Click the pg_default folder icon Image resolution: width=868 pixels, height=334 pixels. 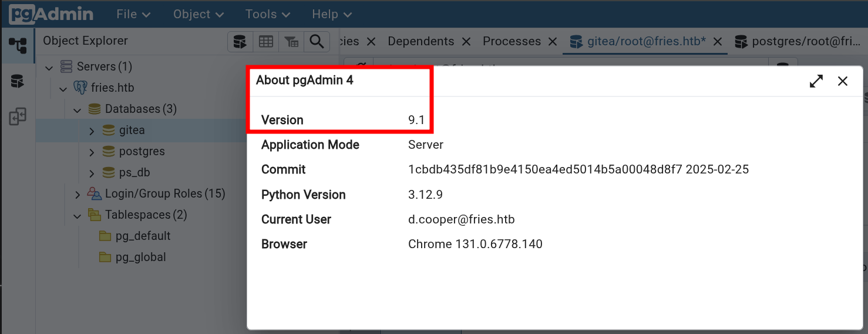click(x=105, y=236)
